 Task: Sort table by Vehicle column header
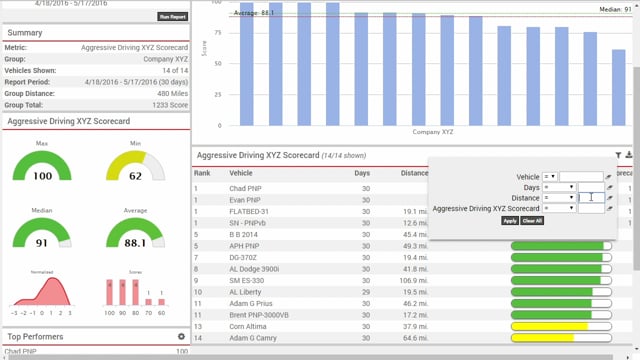pyautogui.click(x=241, y=173)
